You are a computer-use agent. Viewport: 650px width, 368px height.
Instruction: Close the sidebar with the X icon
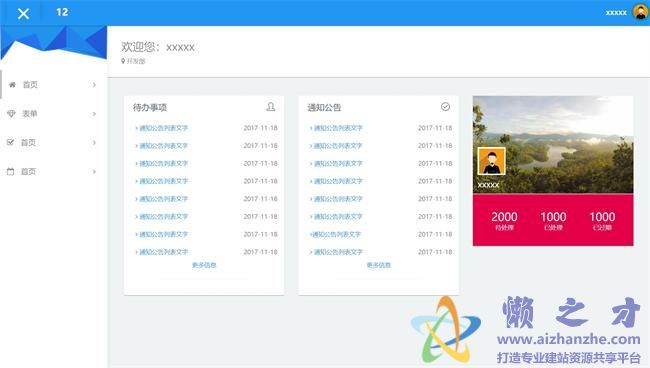click(x=24, y=14)
